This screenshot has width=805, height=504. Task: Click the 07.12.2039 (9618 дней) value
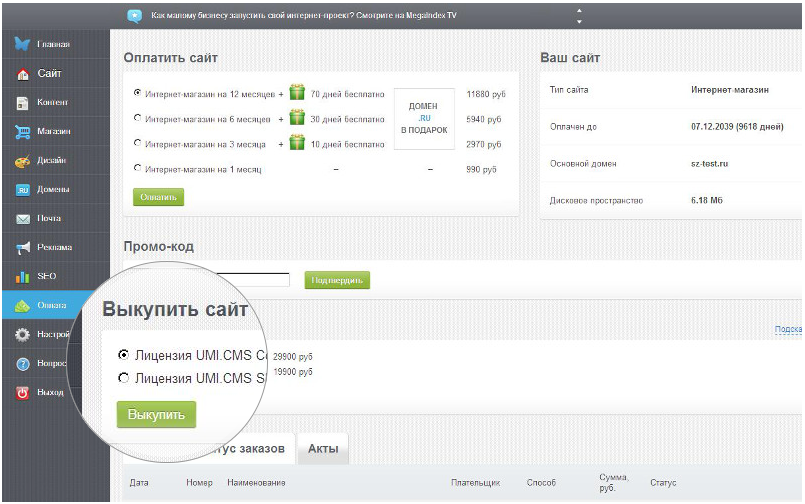click(737, 126)
